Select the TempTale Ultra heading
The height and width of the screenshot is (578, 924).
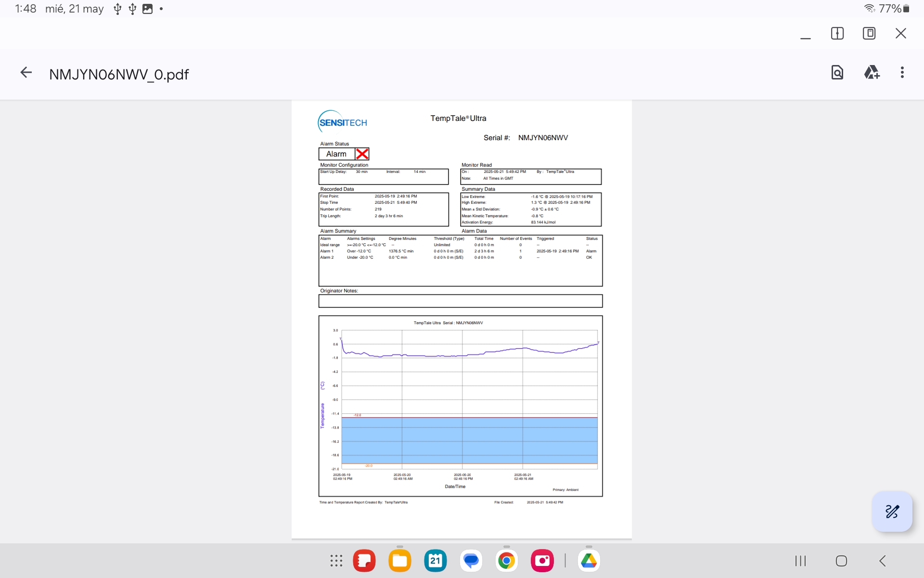[458, 118]
